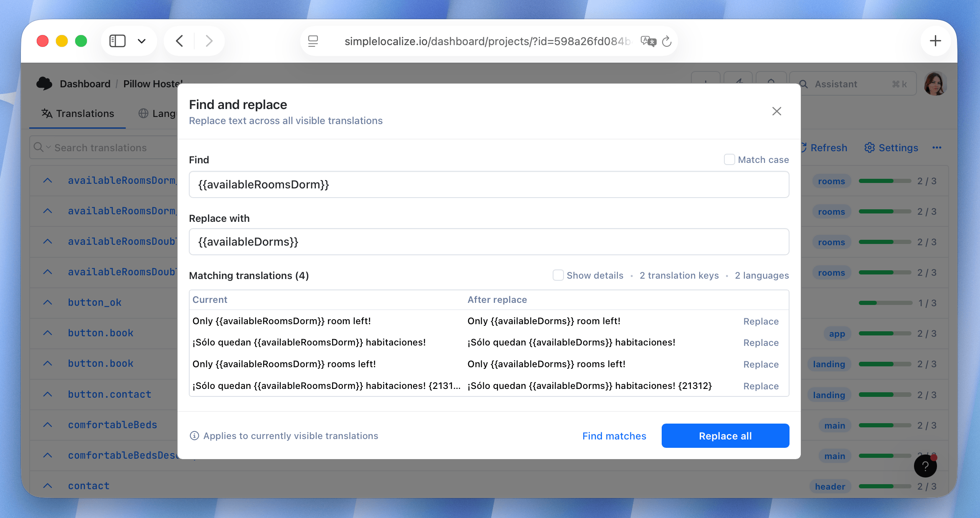Click the SimpleLocalize cloud logo near Dashboard
Viewport: 980px width, 518px height.
click(x=44, y=83)
